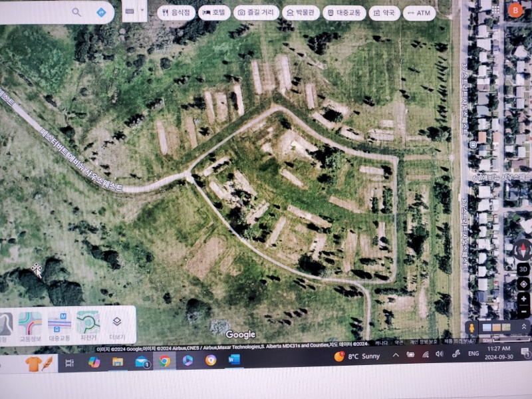Zoom out with the minus button

(x=524, y=311)
